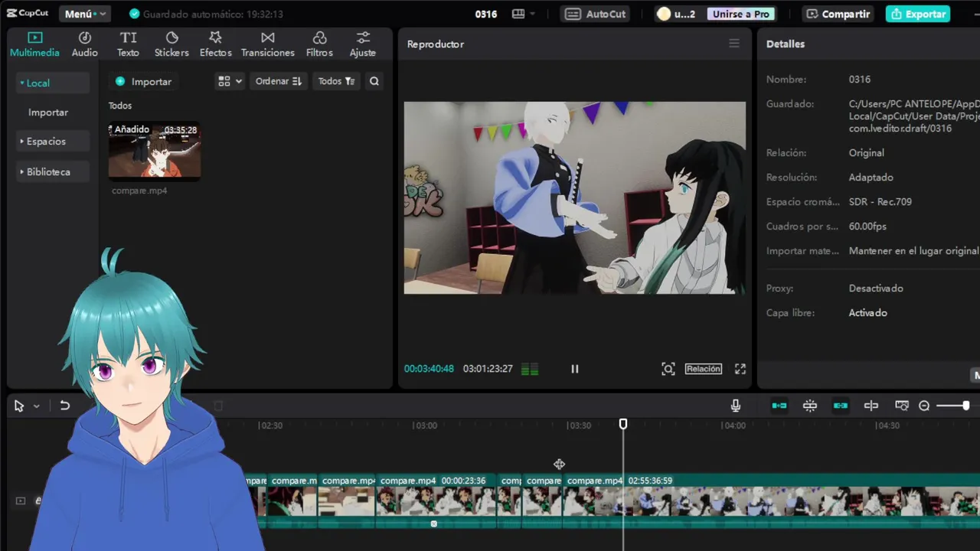
Task: Click the Capa libre Activado value
Action: [x=868, y=313]
